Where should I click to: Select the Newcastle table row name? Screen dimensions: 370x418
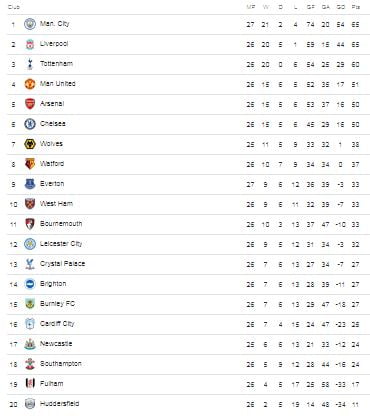[56, 344]
